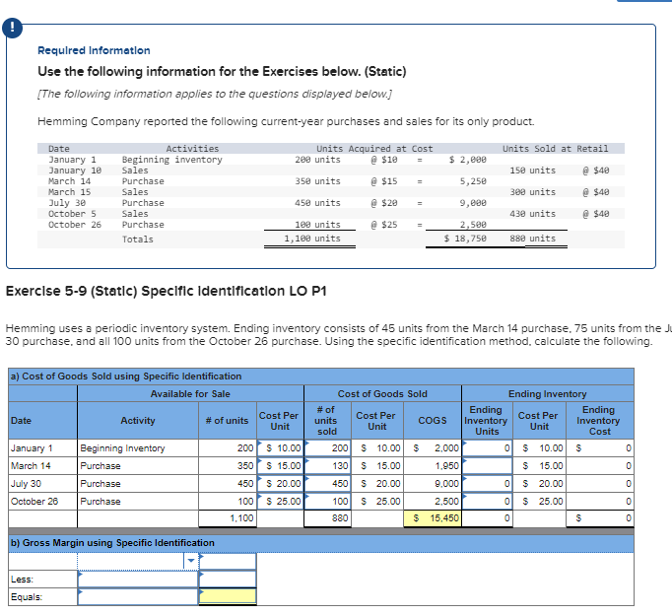Click the empty March 14 ending inventory units field
The image size is (672, 616).
(488, 465)
